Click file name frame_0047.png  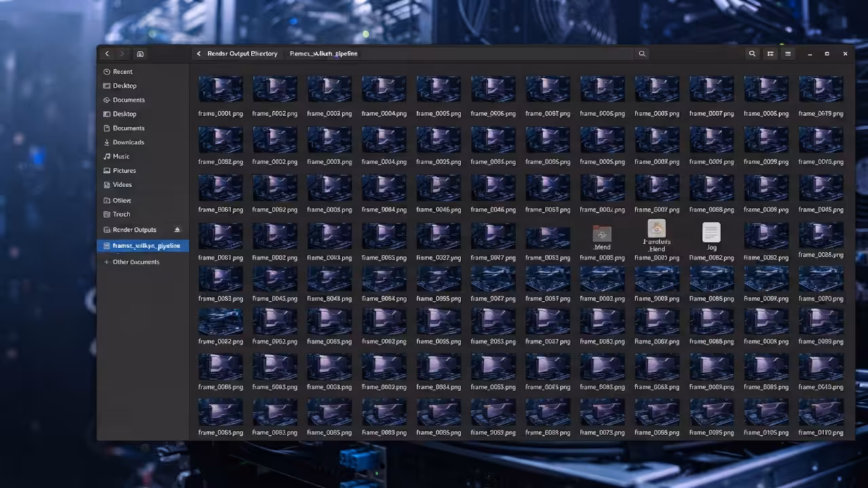493,299
